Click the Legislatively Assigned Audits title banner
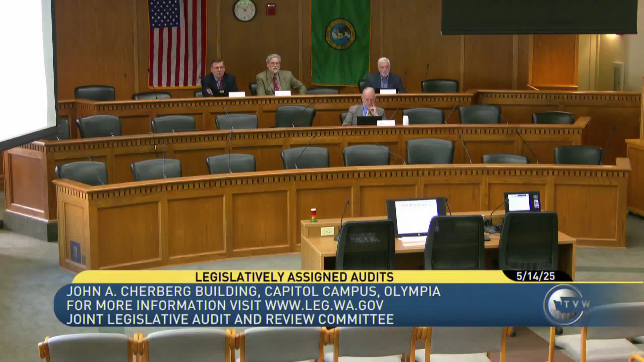 tap(294, 277)
